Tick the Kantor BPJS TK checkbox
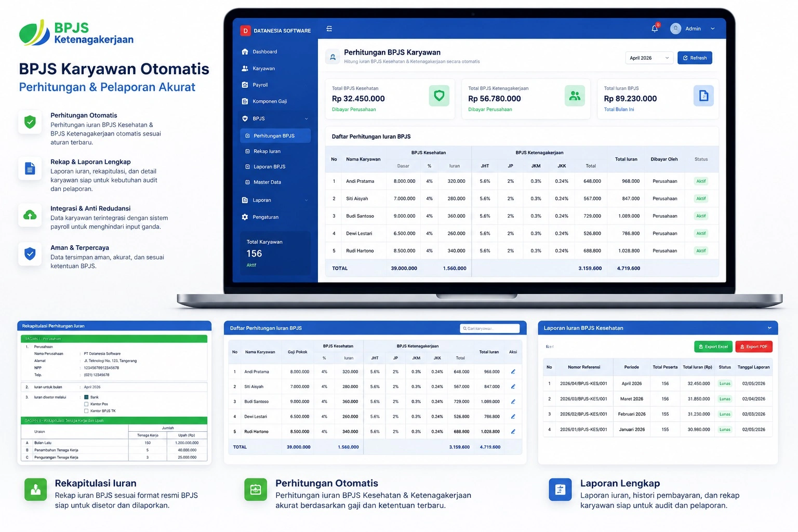798x532 pixels. (x=86, y=410)
